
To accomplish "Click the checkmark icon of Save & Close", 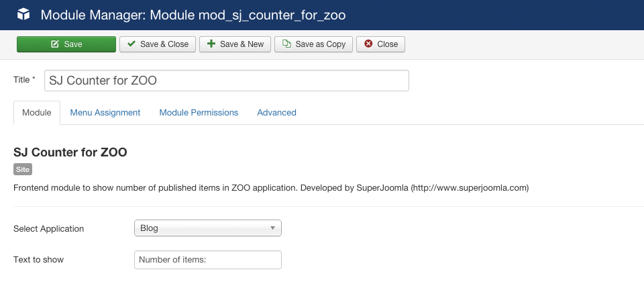I will pos(131,44).
